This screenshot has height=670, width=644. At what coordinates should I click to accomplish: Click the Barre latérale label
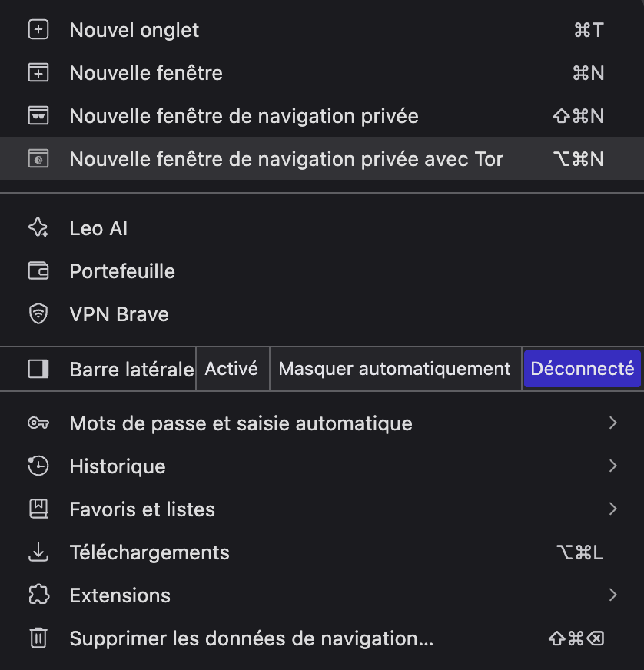click(131, 370)
